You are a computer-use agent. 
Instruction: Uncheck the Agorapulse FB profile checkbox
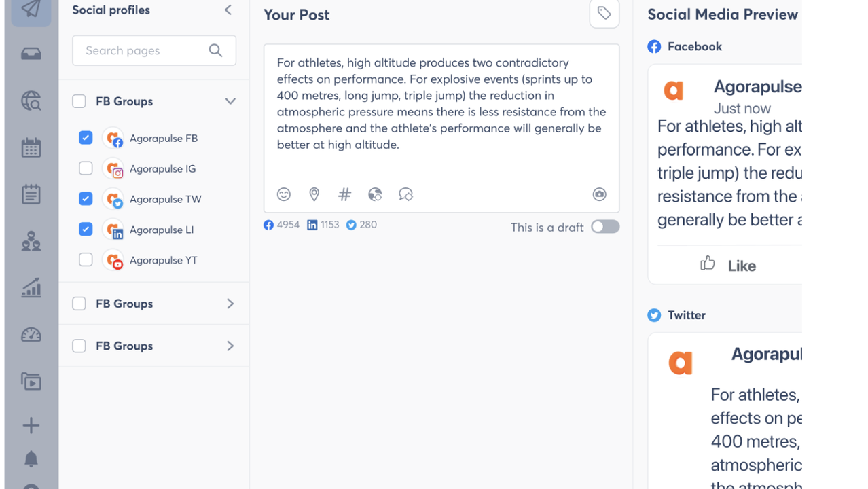pos(86,138)
